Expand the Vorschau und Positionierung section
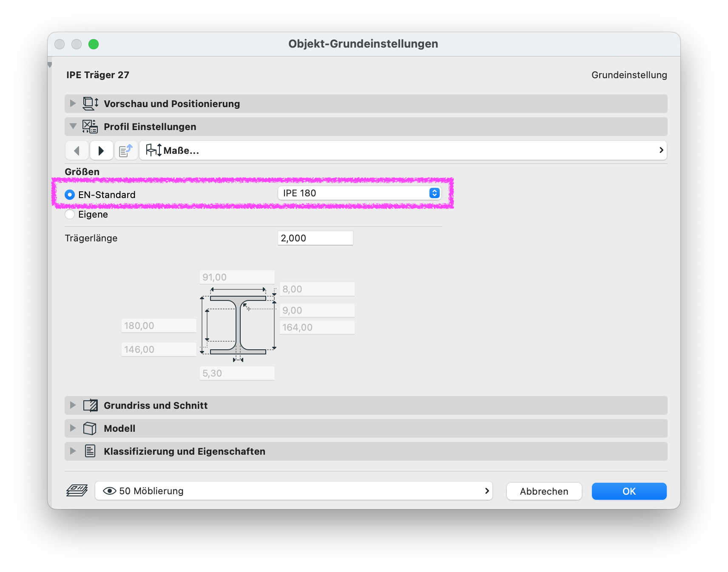The width and height of the screenshot is (728, 572). tap(73, 103)
